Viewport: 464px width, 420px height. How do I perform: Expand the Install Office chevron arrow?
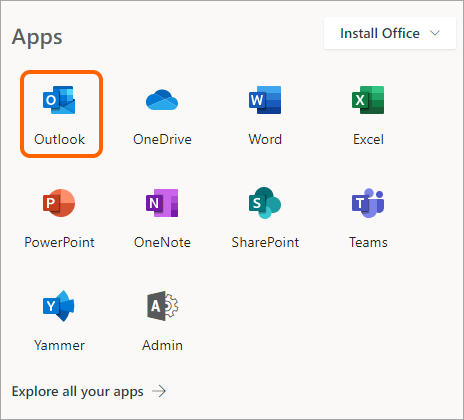(435, 33)
